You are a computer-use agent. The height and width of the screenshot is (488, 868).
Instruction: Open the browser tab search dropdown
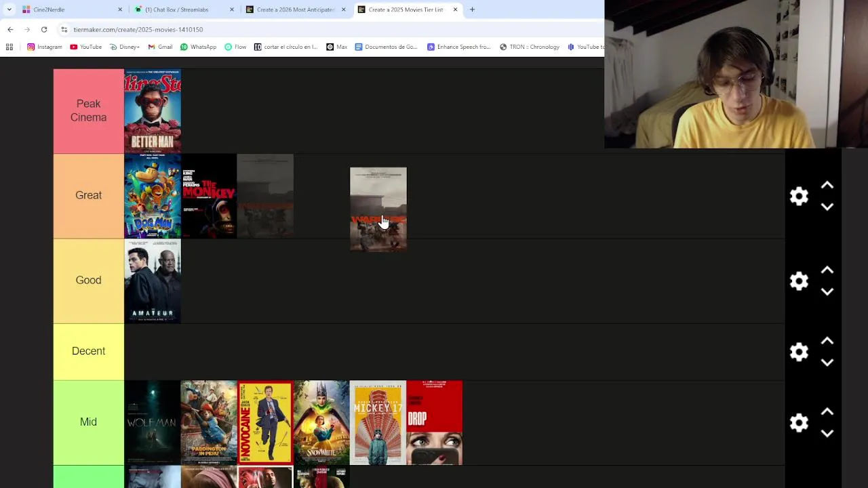(x=9, y=9)
